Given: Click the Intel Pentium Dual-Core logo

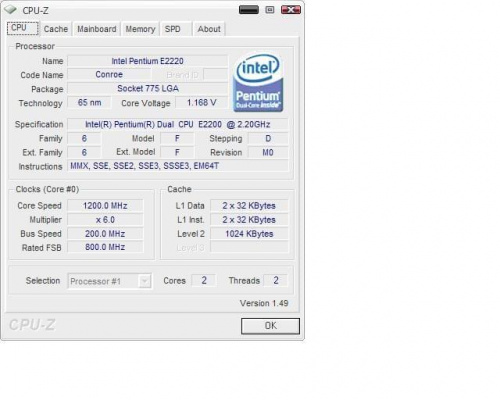Looking at the screenshot, I should pos(258,82).
